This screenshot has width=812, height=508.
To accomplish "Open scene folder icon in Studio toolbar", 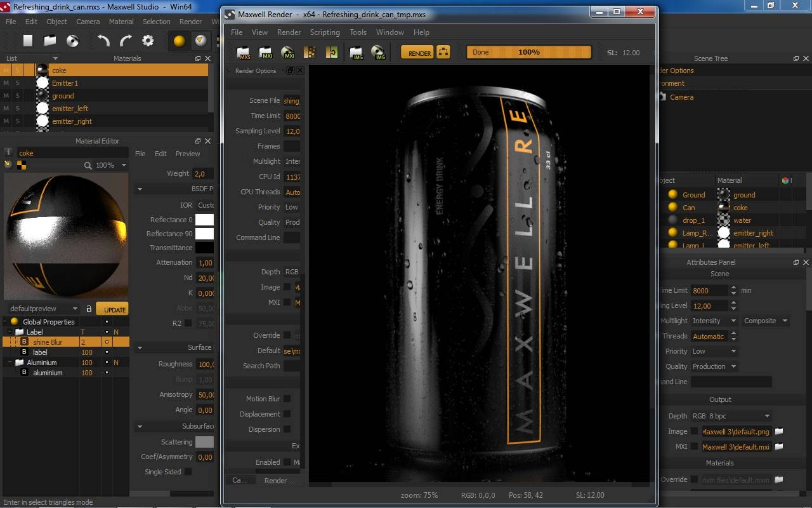I will pyautogui.click(x=50, y=41).
